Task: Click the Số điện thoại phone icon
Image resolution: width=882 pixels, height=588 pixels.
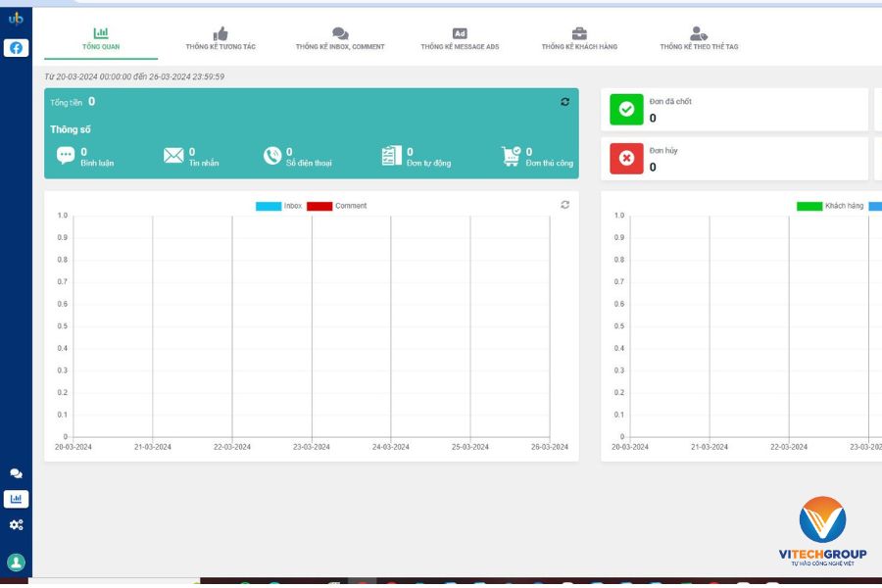Action: [272, 155]
